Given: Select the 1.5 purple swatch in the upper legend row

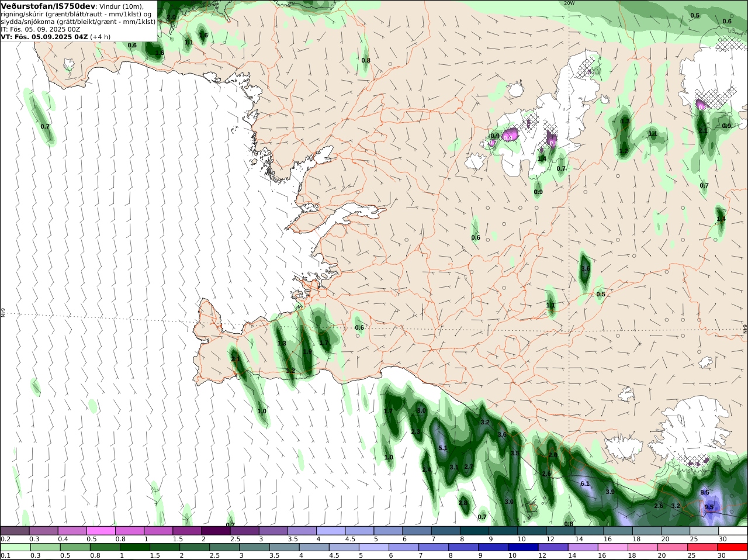Looking at the screenshot, I should pos(187,531).
